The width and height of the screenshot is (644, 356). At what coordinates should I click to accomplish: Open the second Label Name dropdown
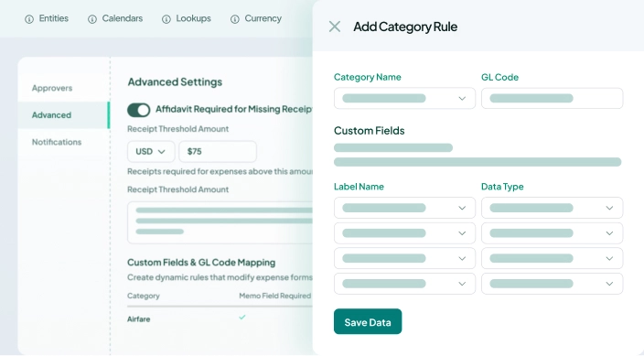404,233
